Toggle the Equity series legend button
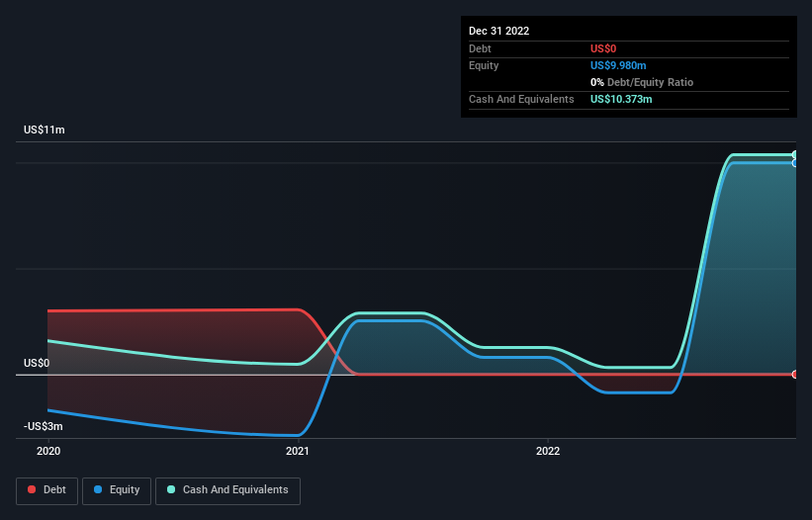 click(117, 490)
